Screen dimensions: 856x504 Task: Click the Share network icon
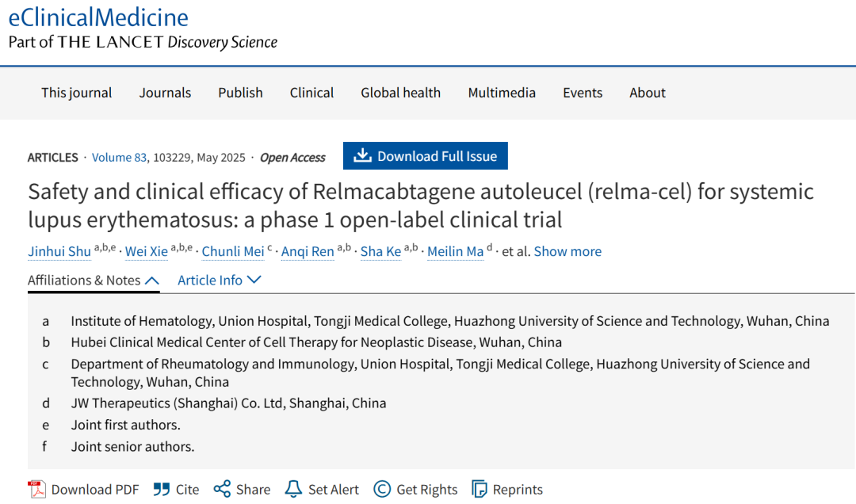point(222,489)
